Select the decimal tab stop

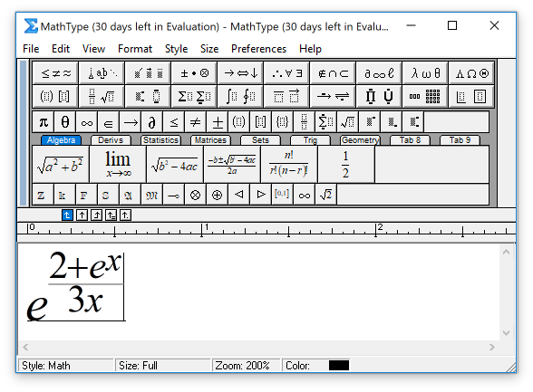(x=125, y=215)
